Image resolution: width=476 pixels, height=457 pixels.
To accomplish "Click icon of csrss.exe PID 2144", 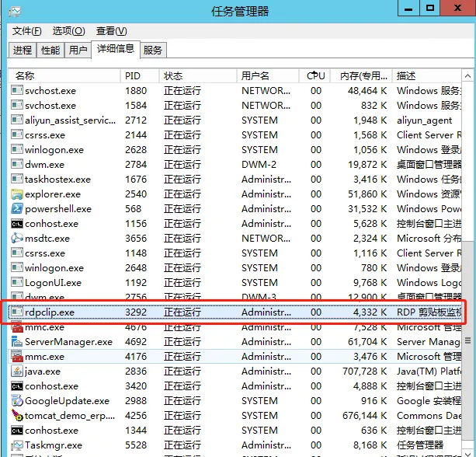I will [17, 134].
